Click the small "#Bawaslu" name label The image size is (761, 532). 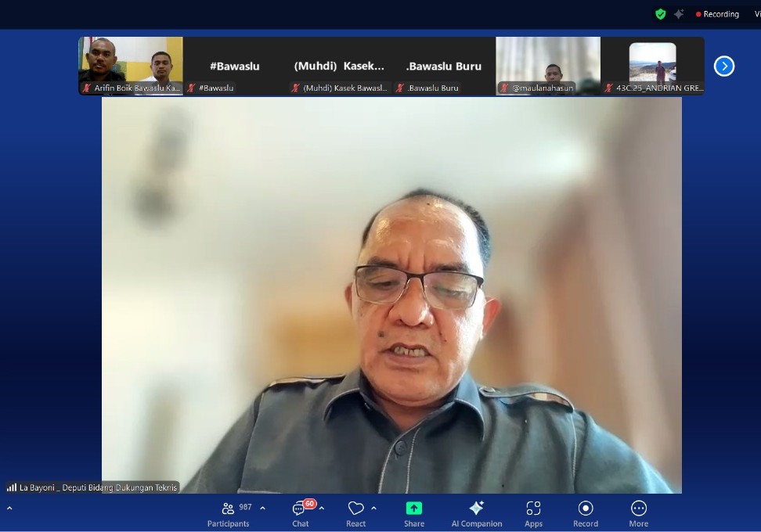[216, 88]
